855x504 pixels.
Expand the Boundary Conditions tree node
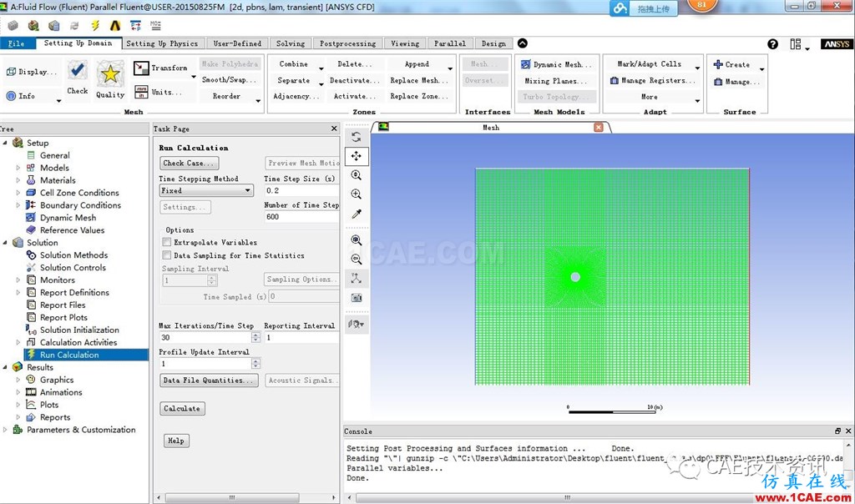tap(18, 205)
